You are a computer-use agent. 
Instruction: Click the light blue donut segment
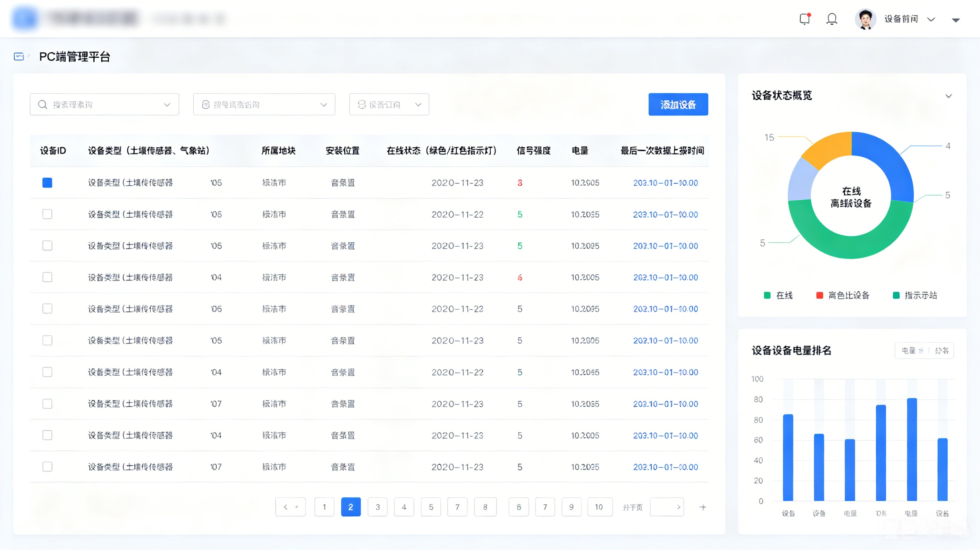802,181
